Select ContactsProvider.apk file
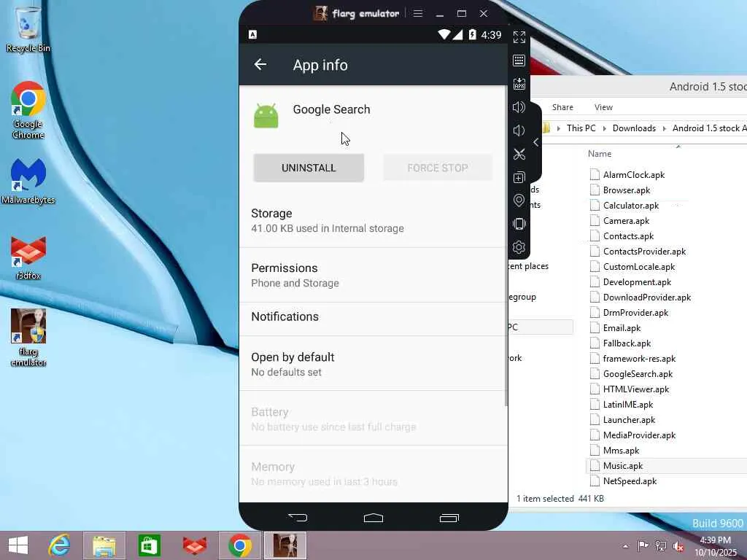747x560 pixels. click(644, 252)
